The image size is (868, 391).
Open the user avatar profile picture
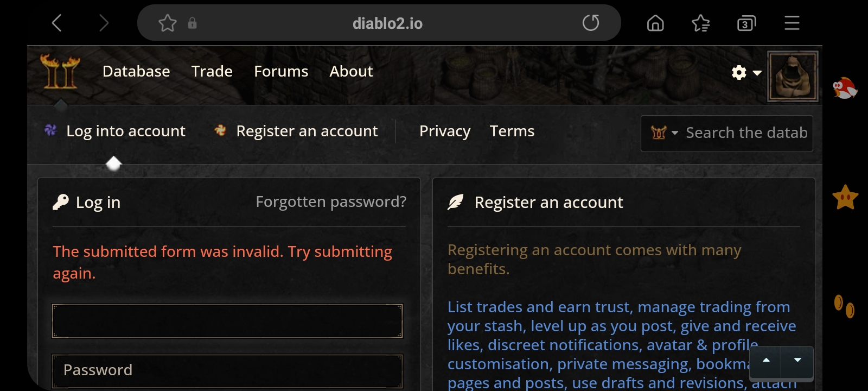pos(793,77)
